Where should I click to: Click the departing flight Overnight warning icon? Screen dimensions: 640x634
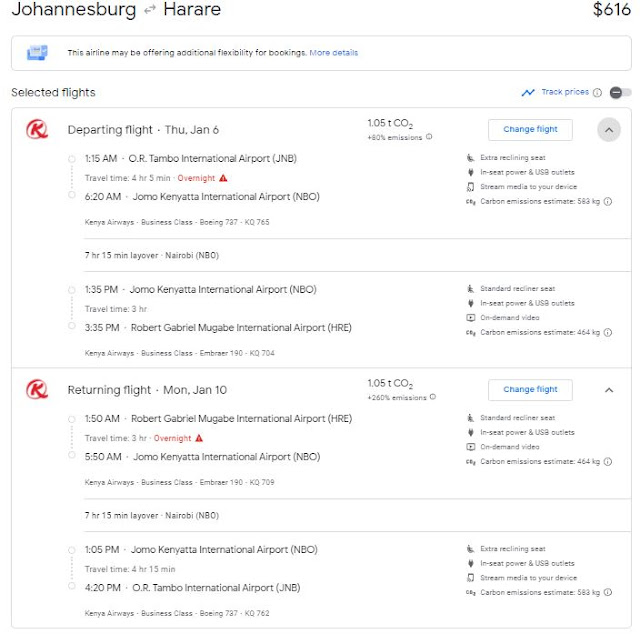click(223, 178)
